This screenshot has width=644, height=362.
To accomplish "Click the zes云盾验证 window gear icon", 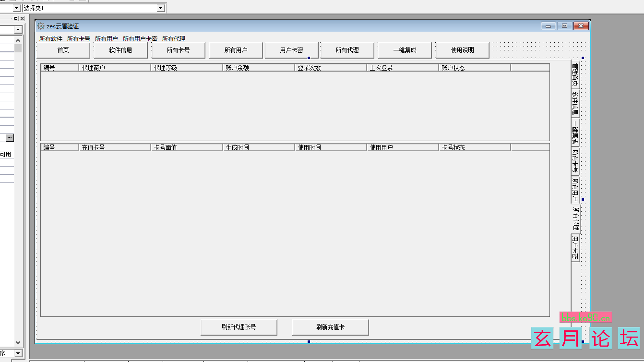I will click(41, 26).
